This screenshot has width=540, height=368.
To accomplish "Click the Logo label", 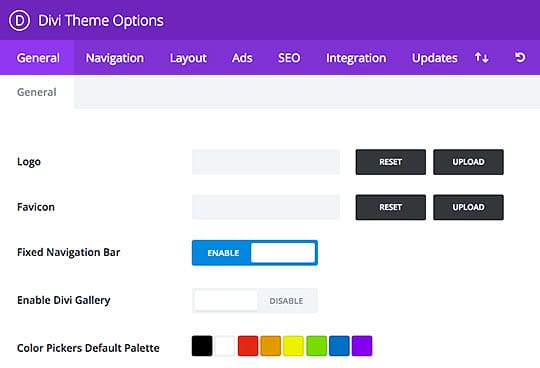I will [29, 162].
